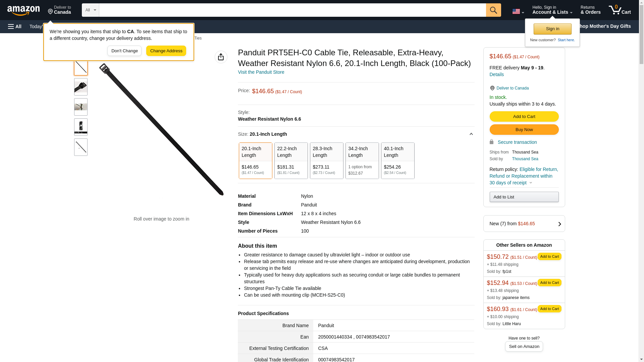
Task: Open New (7) offers chevron
Action: click(559, 224)
